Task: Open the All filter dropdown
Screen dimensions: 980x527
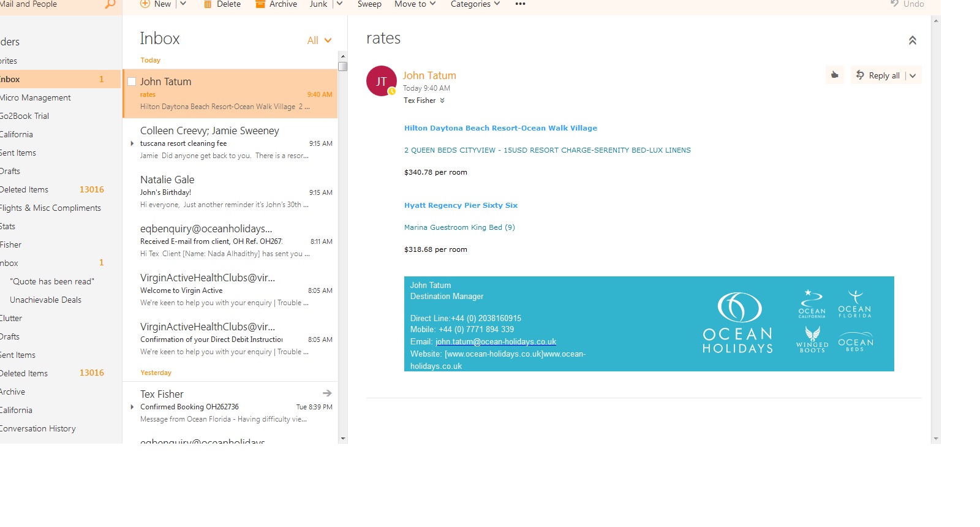Action: (x=319, y=40)
